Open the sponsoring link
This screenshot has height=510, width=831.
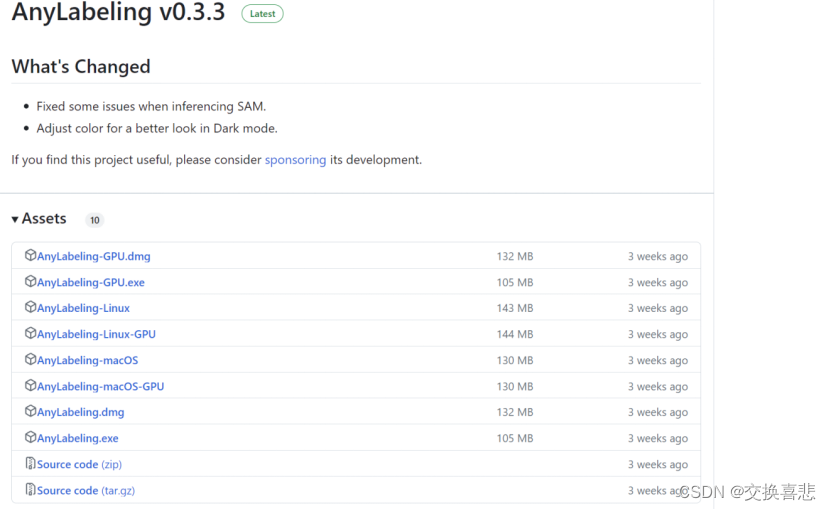(296, 160)
